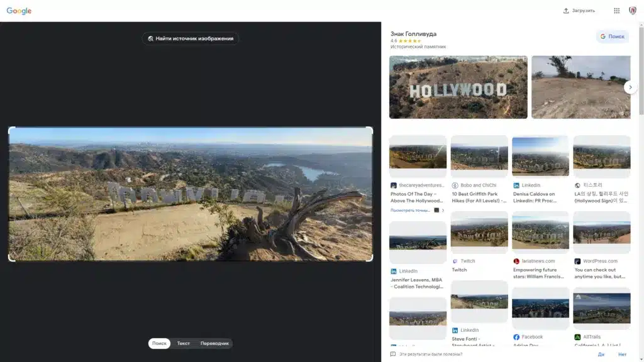Open 10 Best Griffith Park Hikes result
Screen dimensions: 644x362
click(x=479, y=197)
